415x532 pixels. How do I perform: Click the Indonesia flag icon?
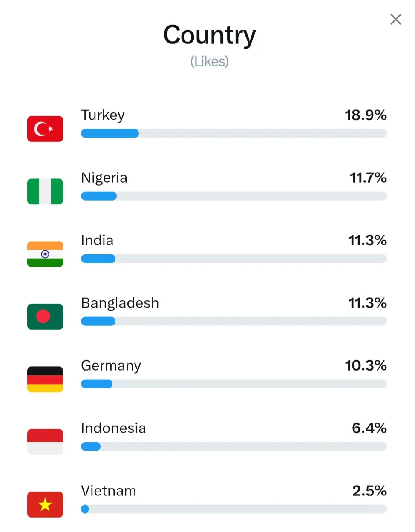[45, 442]
